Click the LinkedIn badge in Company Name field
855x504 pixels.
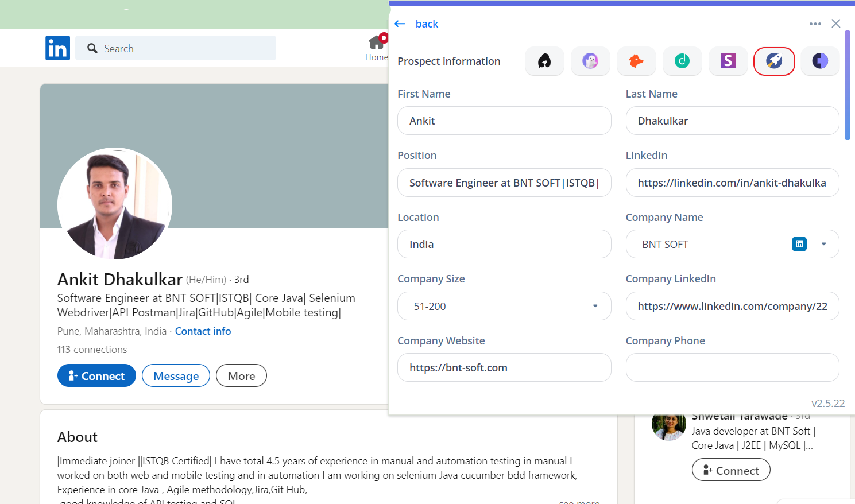coord(799,244)
